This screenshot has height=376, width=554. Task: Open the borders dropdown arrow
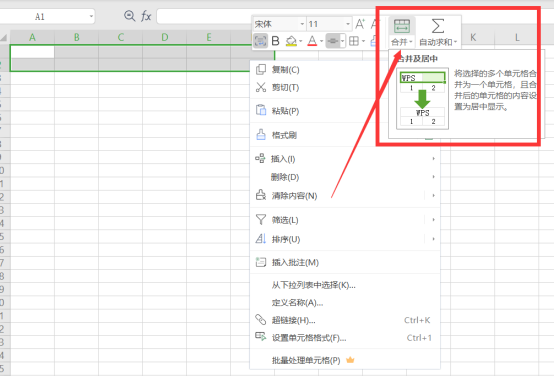point(363,41)
